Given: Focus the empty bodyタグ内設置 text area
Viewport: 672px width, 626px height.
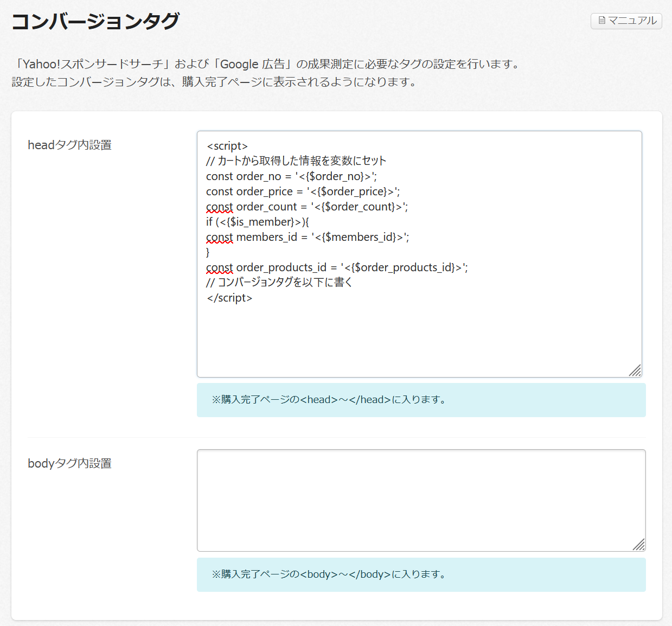Looking at the screenshot, I should pyautogui.click(x=420, y=500).
